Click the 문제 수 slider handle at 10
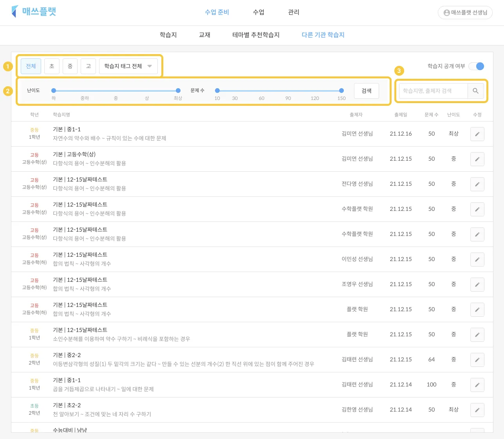Image resolution: width=504 pixels, height=439 pixels. (x=217, y=91)
